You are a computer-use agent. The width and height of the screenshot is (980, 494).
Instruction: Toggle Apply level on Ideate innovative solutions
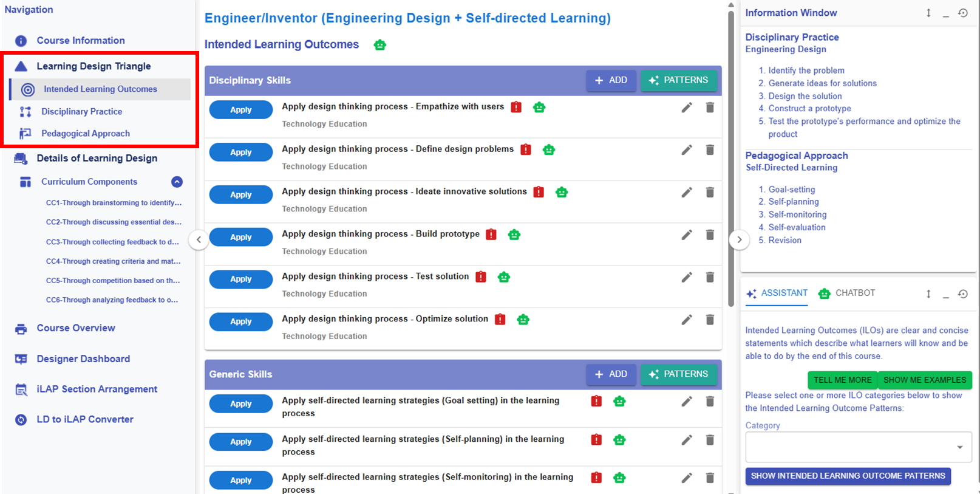coord(240,194)
